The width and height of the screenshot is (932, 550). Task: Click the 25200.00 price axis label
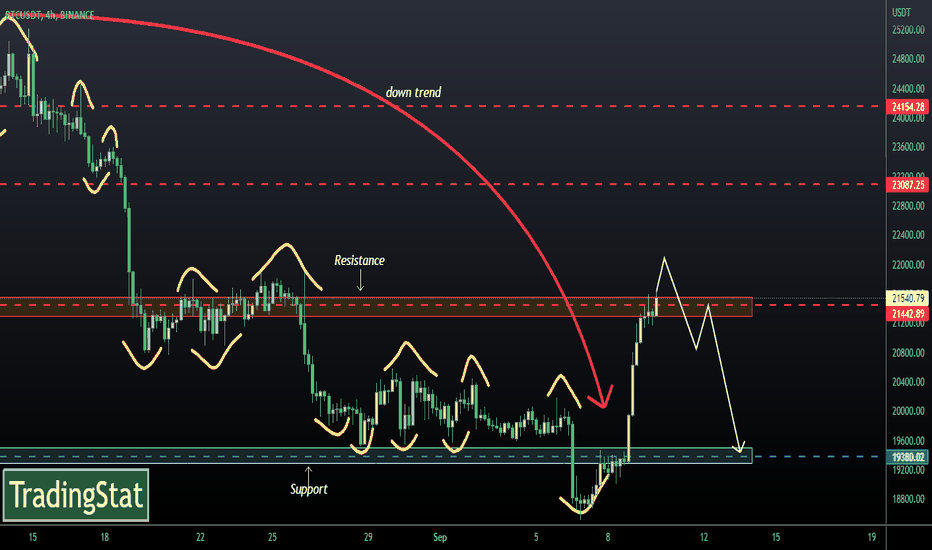click(908, 30)
